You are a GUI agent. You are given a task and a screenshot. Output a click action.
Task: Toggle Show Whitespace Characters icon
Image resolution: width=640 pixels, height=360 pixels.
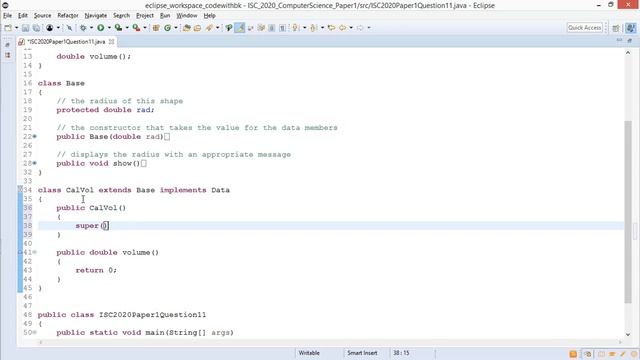(x=282, y=28)
